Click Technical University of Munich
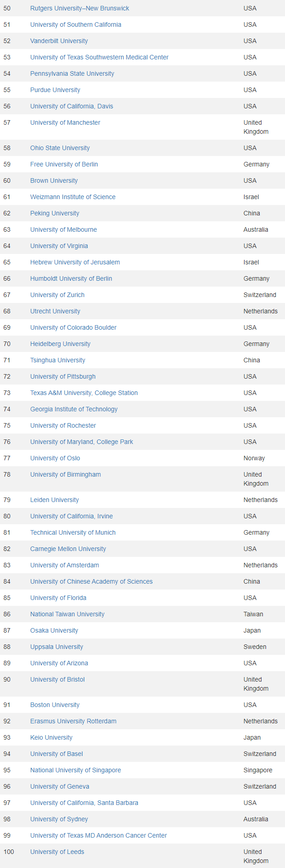Screen dimensions: 285x868 pos(73,532)
